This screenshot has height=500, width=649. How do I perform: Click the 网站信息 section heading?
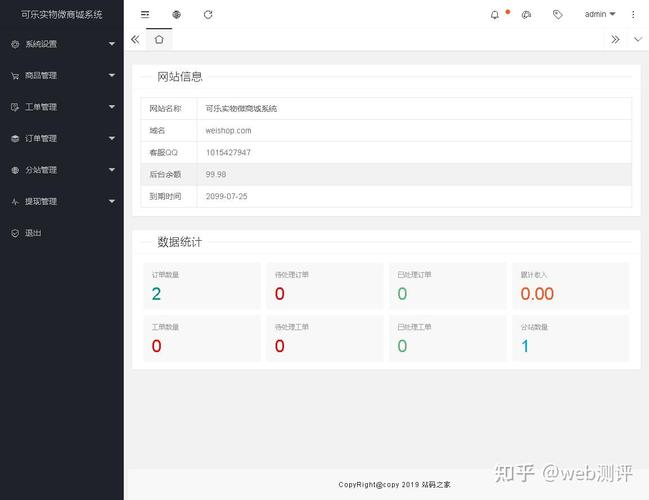180,77
